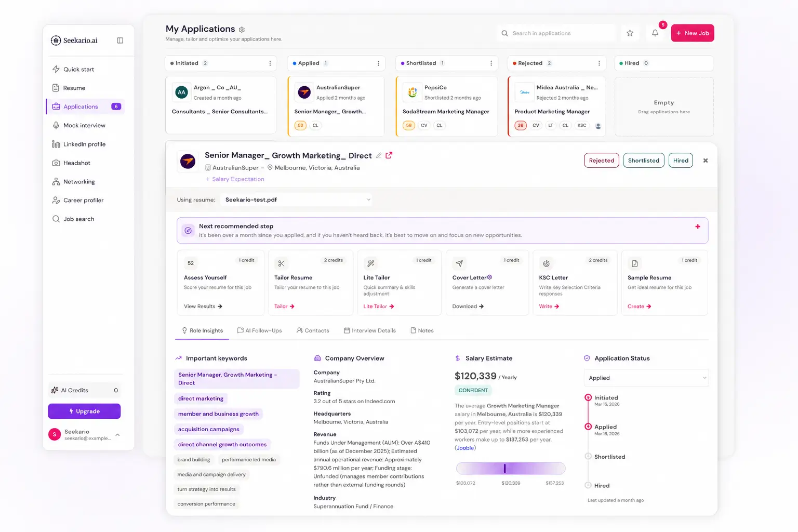Open Midea Australia application card

557,106
